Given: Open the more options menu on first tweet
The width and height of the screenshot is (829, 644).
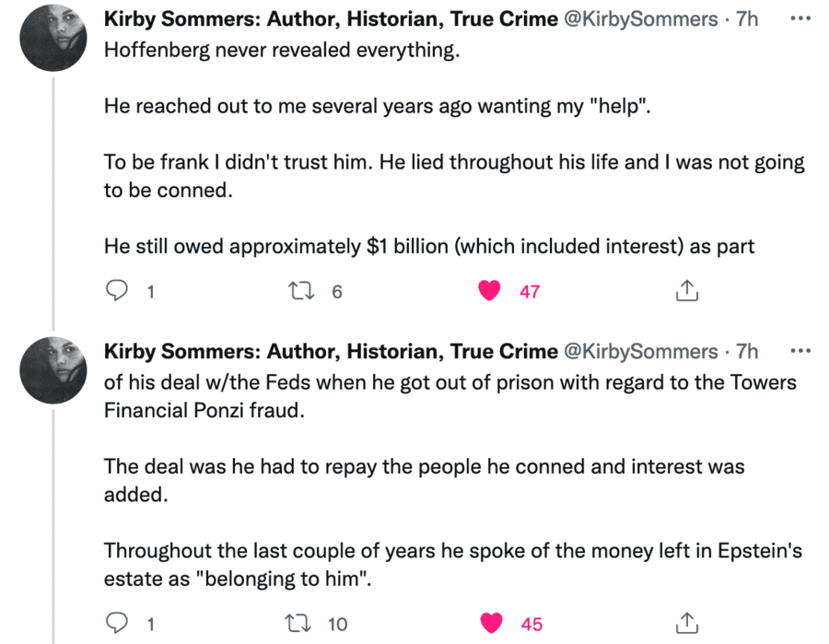Looking at the screenshot, I should click(801, 19).
